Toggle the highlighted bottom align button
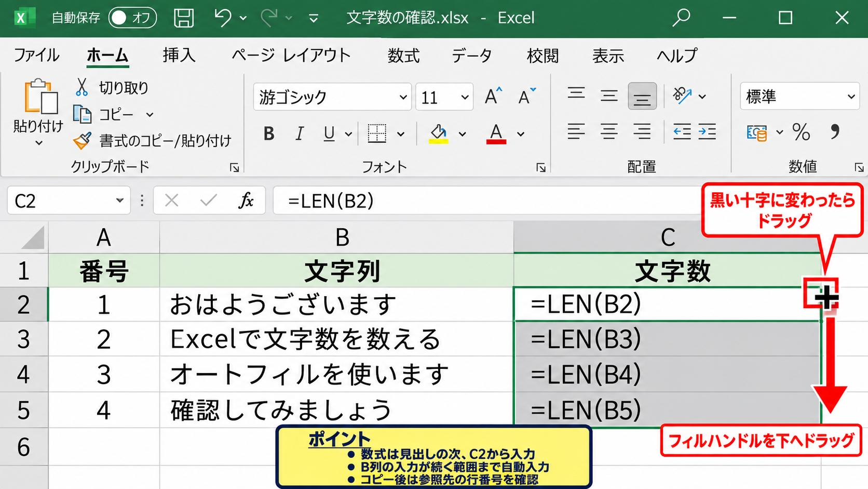The image size is (868, 489). tap(642, 96)
